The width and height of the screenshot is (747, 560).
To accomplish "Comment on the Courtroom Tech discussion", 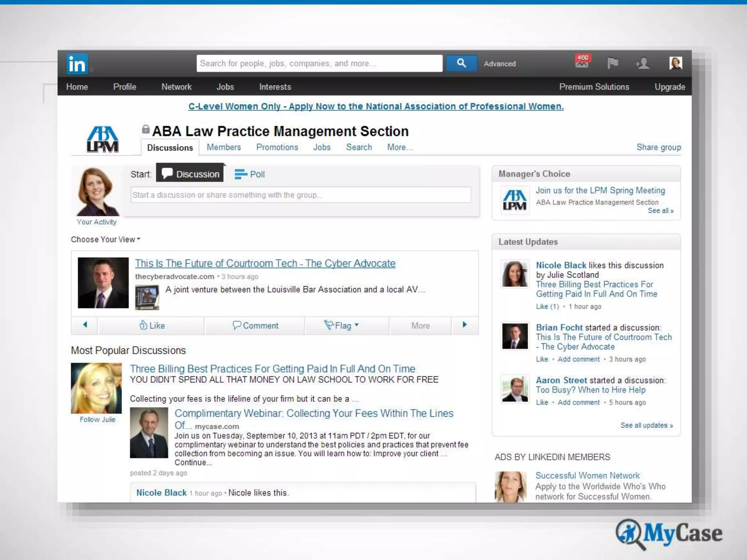I will point(255,326).
